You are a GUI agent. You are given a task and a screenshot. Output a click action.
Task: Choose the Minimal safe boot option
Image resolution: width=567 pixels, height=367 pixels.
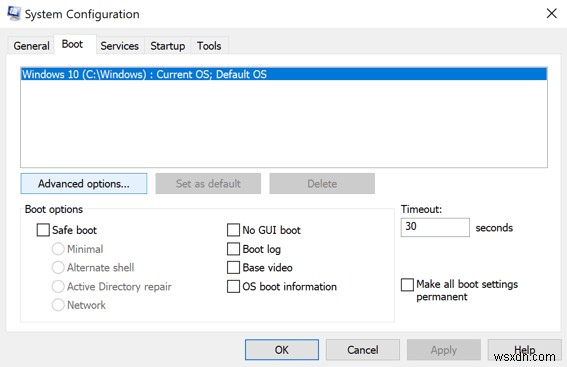[x=58, y=249]
